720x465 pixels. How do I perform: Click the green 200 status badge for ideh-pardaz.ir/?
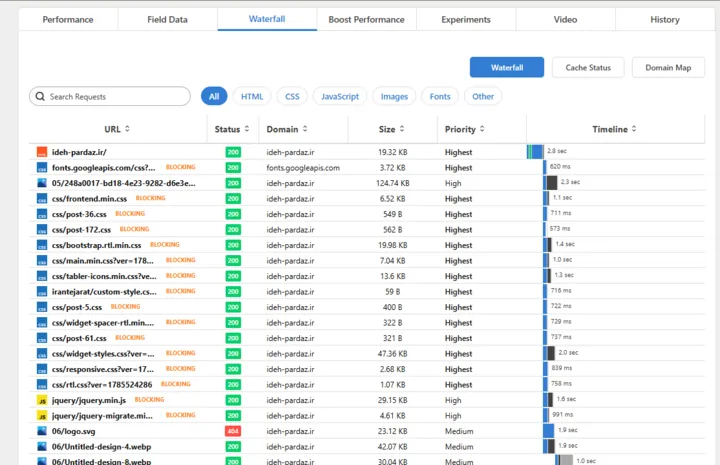coord(233,152)
